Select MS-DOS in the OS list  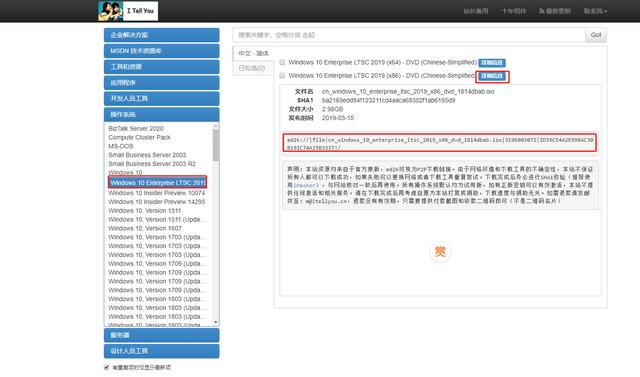tap(120, 146)
